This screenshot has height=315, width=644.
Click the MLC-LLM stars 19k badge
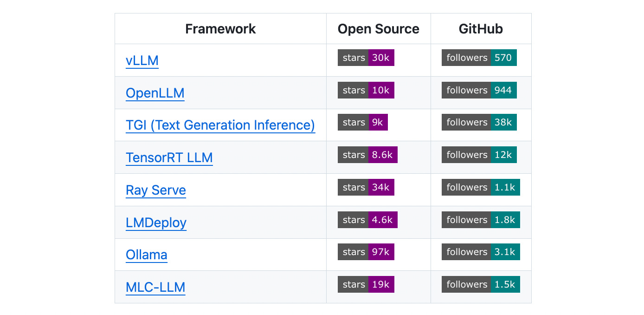coord(366,284)
